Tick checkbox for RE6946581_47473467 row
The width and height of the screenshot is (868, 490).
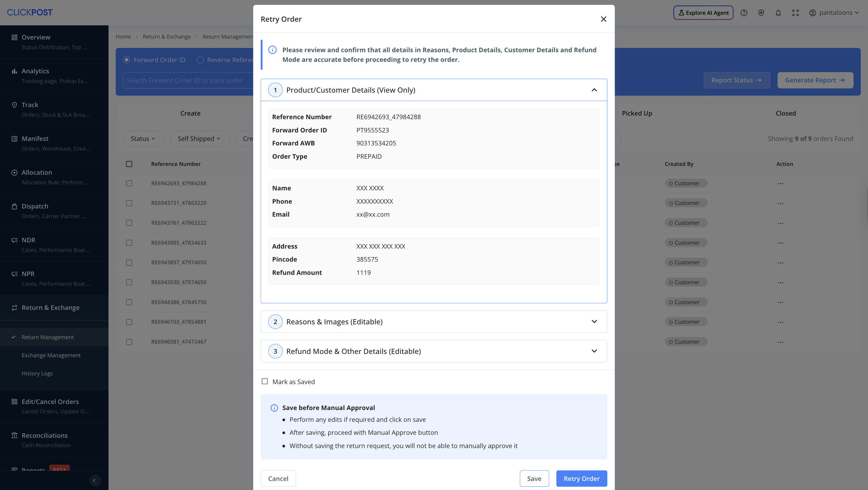129,342
